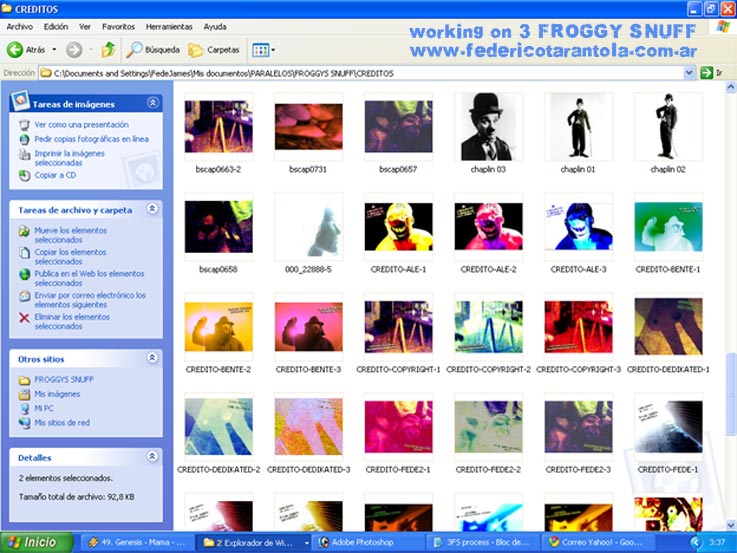Select the CREDITO-ALE-1 image thumbnail
This screenshot has width=737, height=553.
pyautogui.click(x=397, y=227)
